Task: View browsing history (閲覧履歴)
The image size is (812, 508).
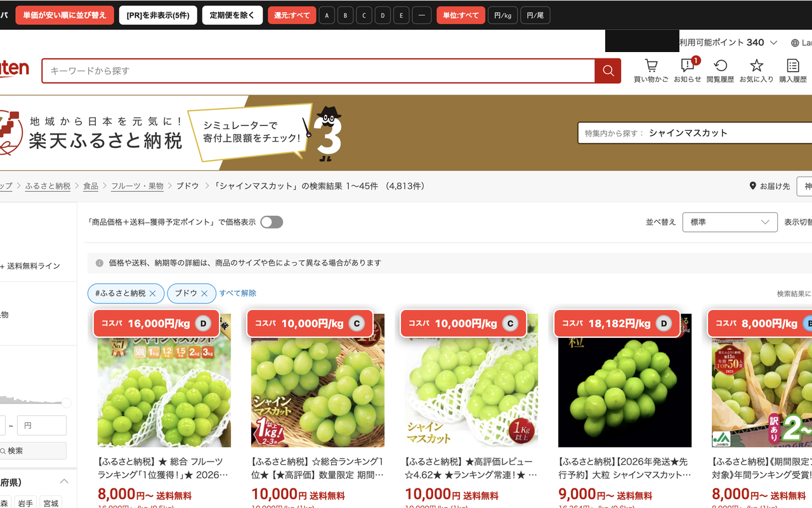Action: point(720,70)
